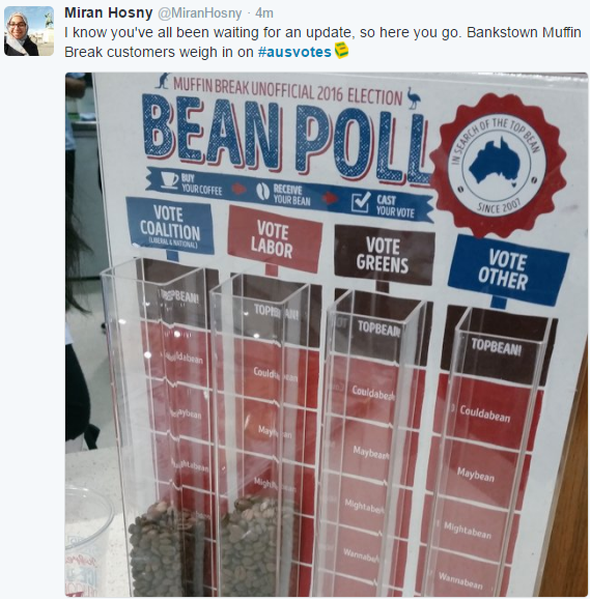Click the kangaroo icon beside Muffin Break
Image resolution: width=590 pixels, height=599 pixels.
[x=164, y=80]
